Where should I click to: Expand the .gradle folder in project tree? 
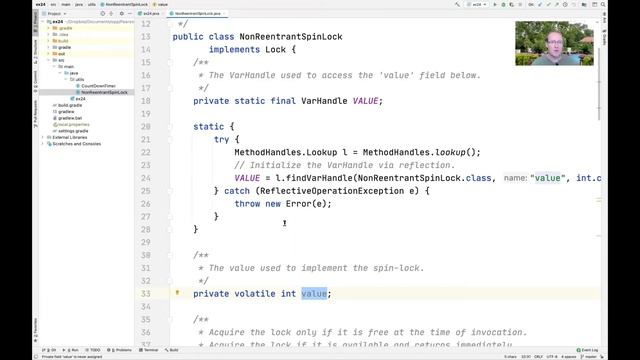coord(49,28)
